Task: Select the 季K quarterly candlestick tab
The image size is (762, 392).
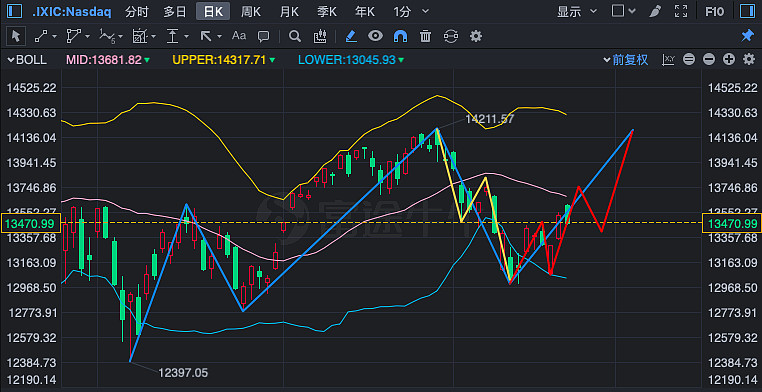Action: point(327,12)
